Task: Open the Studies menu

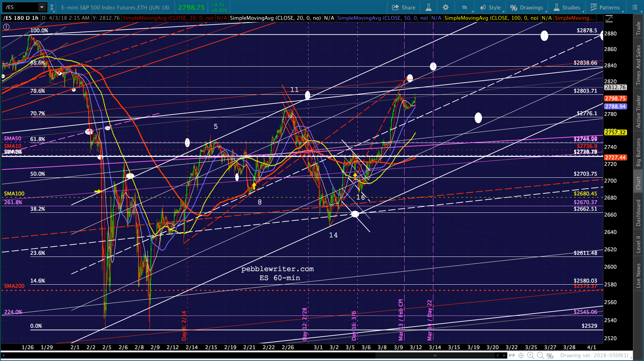Action: (567, 7)
